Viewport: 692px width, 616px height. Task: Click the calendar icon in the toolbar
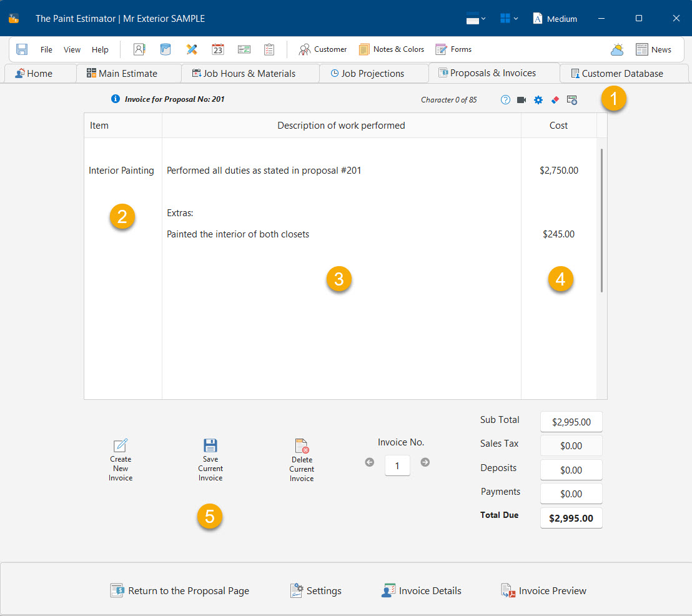(218, 49)
